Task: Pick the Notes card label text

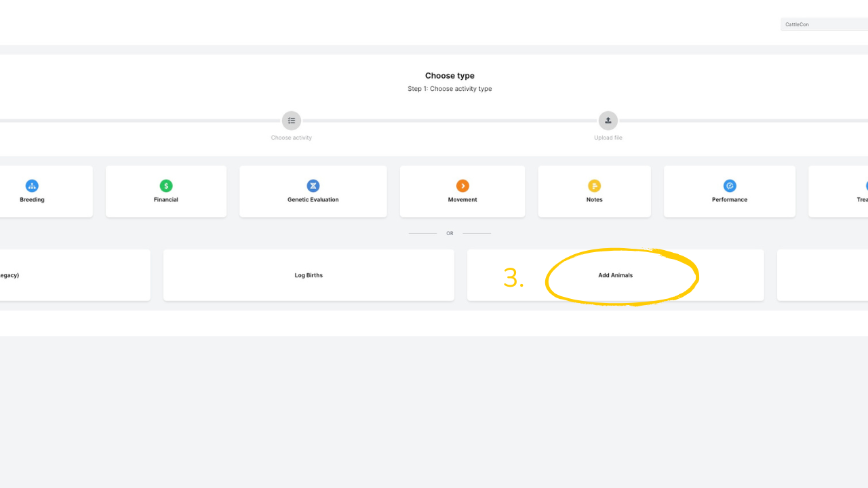Action: tap(594, 200)
